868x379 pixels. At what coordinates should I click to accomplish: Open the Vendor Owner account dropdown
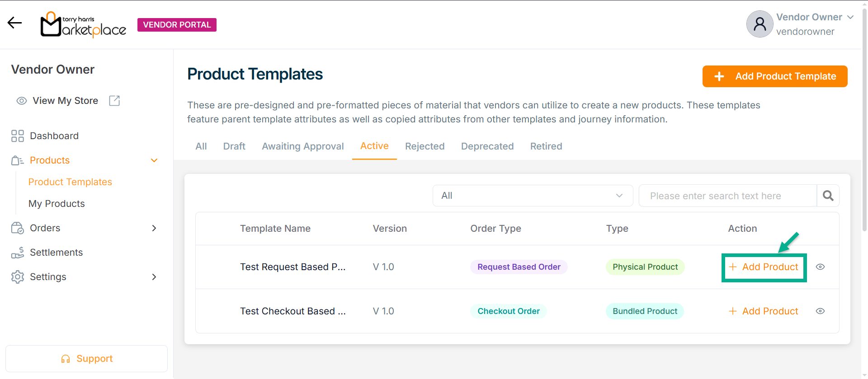(x=850, y=17)
